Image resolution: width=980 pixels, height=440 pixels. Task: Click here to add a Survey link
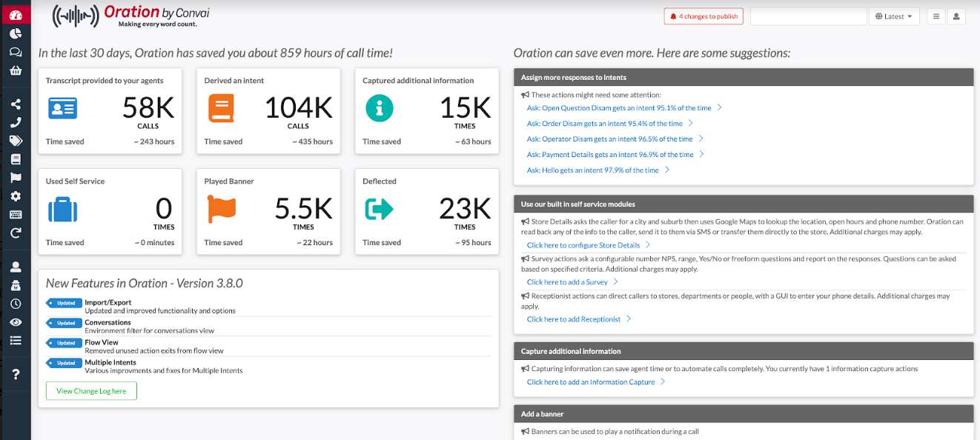567,282
